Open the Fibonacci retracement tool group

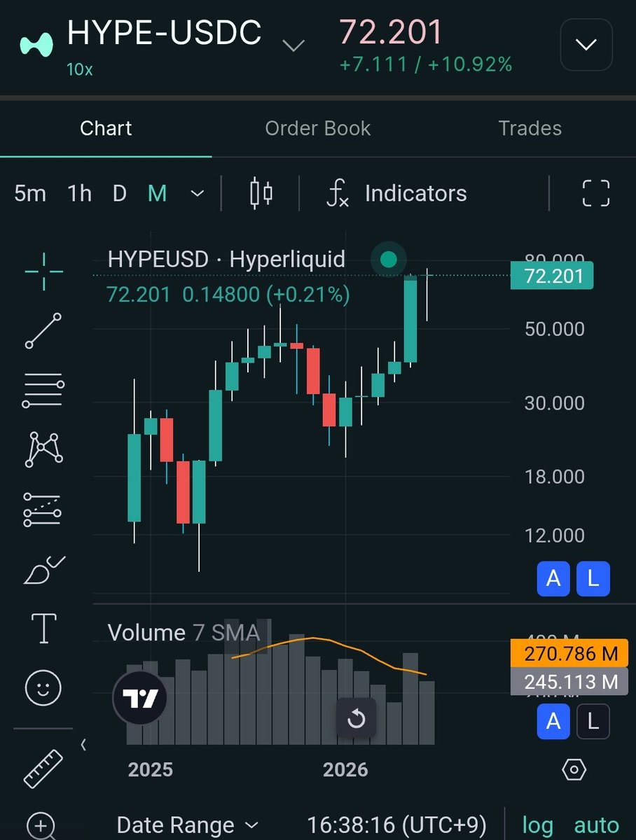point(43,390)
